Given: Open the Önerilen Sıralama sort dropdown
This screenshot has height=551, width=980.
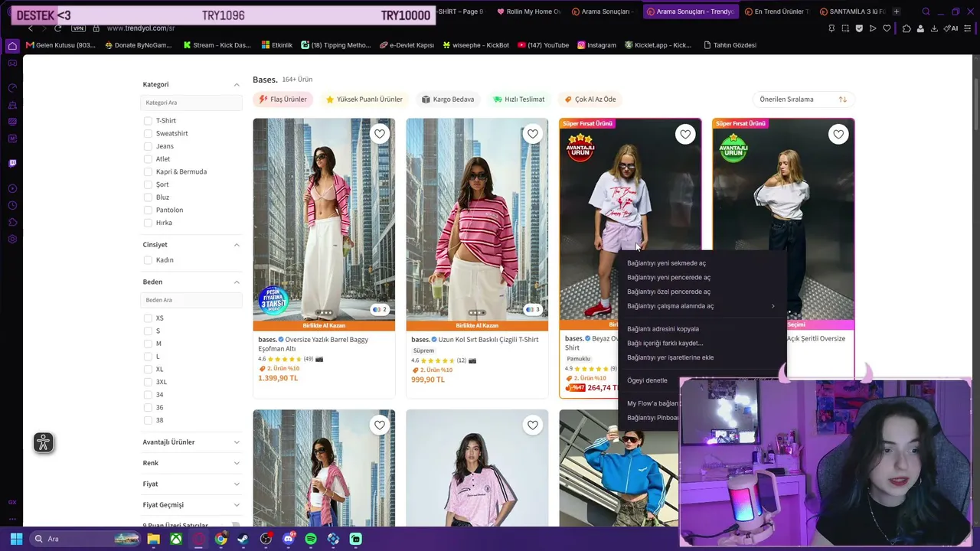Looking at the screenshot, I should 803,99.
